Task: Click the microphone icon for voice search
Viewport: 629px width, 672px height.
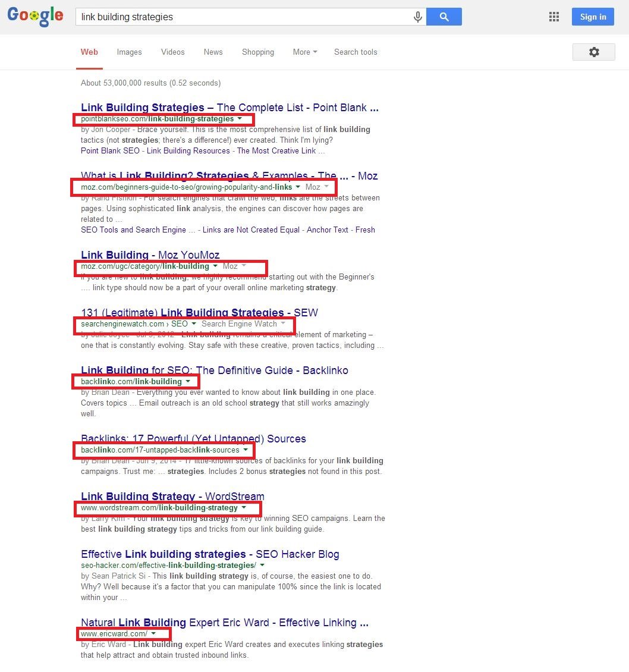Action: coord(417,17)
